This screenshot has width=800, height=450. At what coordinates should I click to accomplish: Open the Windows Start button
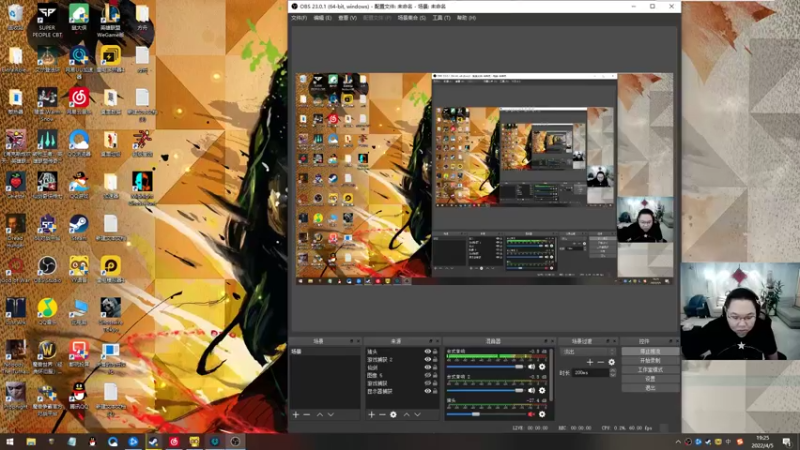[x=10, y=441]
